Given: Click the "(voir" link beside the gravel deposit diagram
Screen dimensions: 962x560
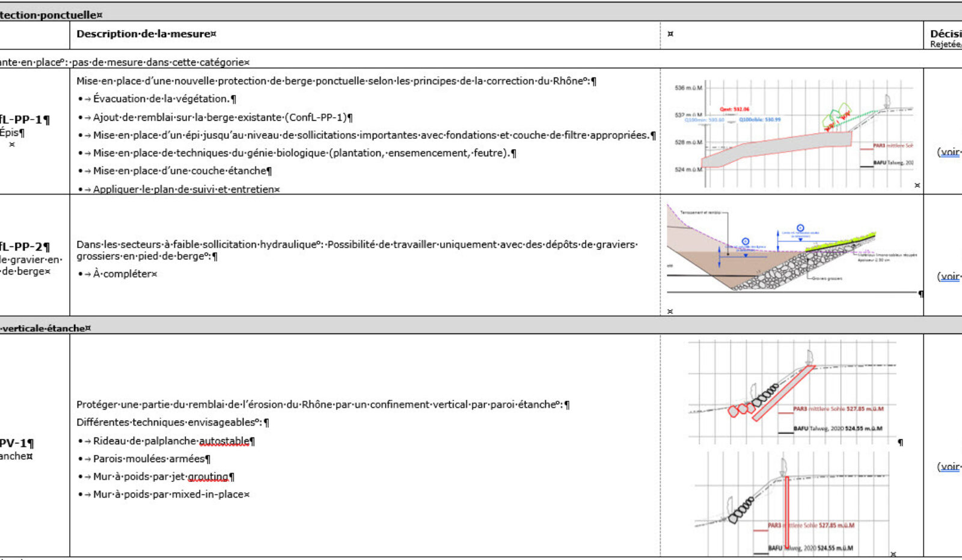Looking at the screenshot, I should click(949, 276).
